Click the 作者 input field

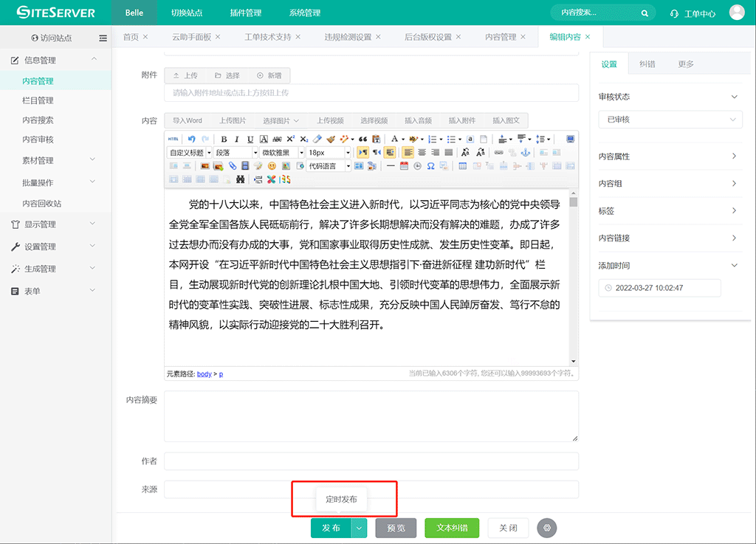coord(371,461)
